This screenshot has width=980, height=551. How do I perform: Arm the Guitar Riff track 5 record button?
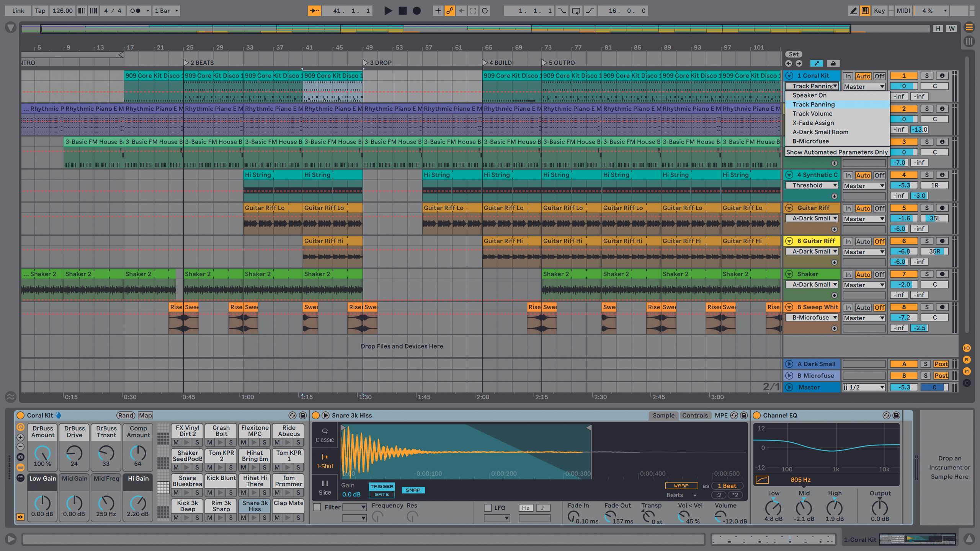[x=942, y=208]
